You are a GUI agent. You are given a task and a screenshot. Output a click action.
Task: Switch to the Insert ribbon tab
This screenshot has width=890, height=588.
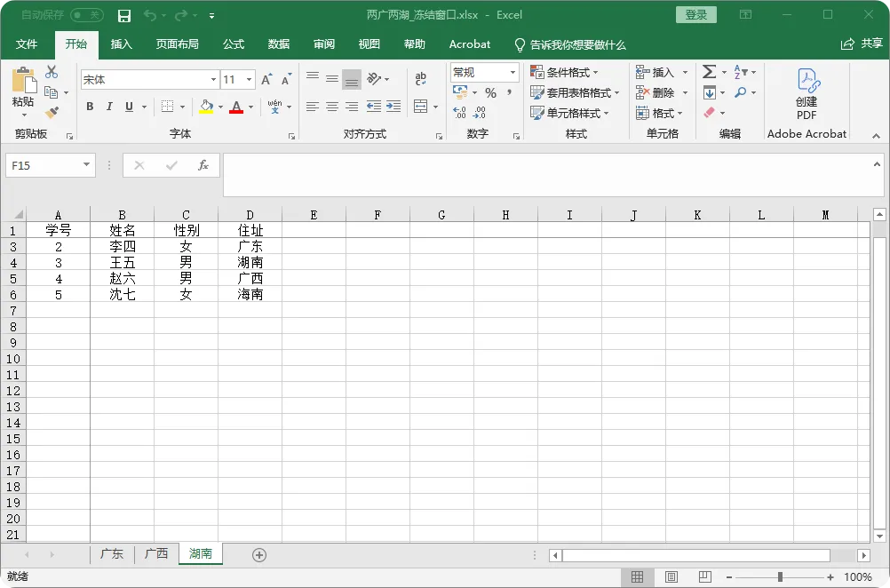click(121, 44)
